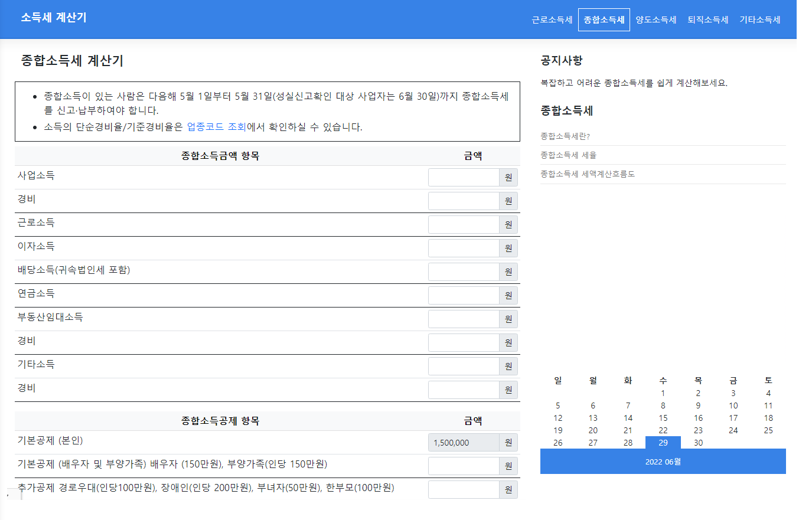Focus the 이자소득 amount field

(x=464, y=248)
